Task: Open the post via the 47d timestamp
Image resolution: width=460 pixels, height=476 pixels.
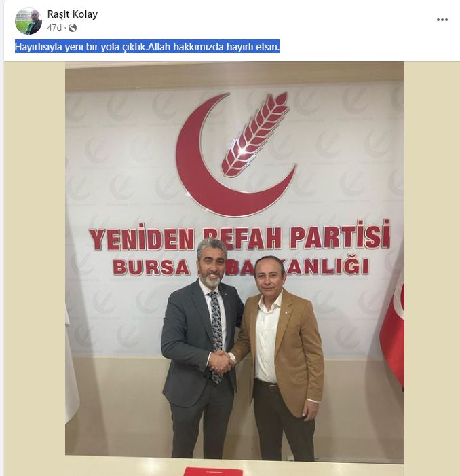Action: 54,28
